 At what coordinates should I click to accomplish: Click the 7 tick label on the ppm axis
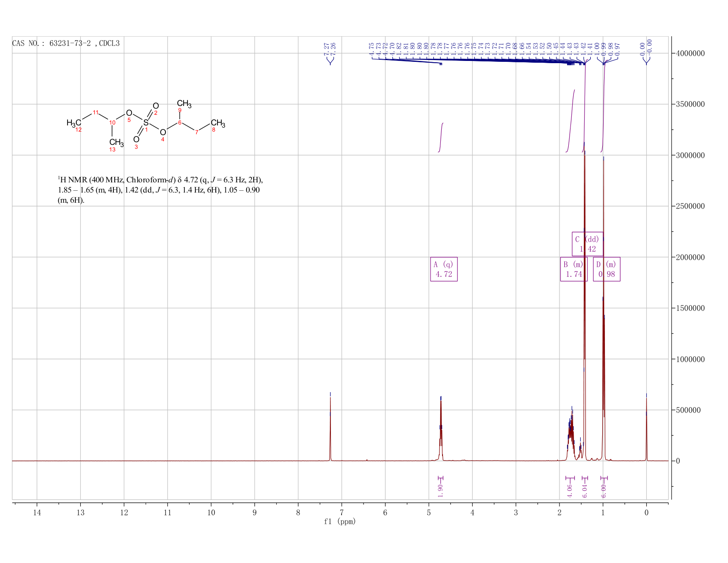[x=342, y=512]
